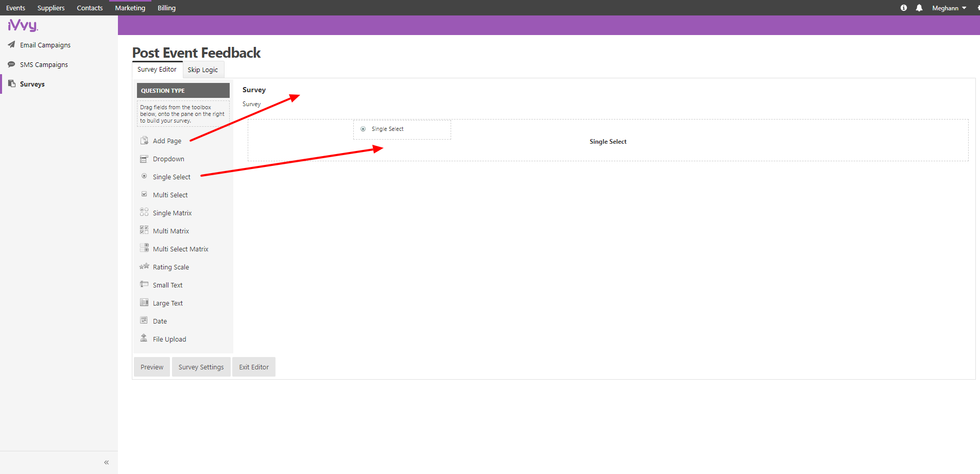This screenshot has width=980, height=474.
Task: Click the Email Campaigns paper plane icon
Action: 11,44
